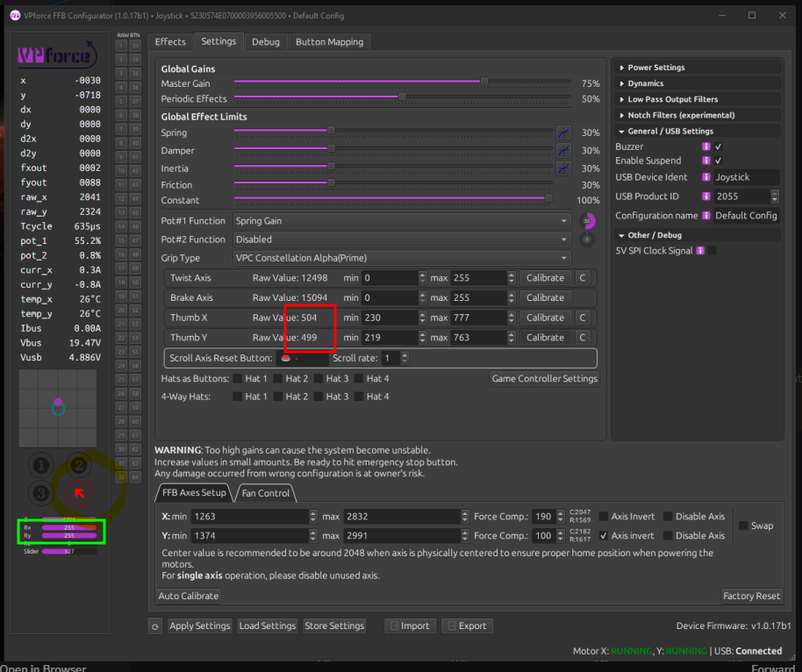This screenshot has height=672, width=802.
Task: Expand Notch Filters (experimental) section
Action: click(x=697, y=115)
